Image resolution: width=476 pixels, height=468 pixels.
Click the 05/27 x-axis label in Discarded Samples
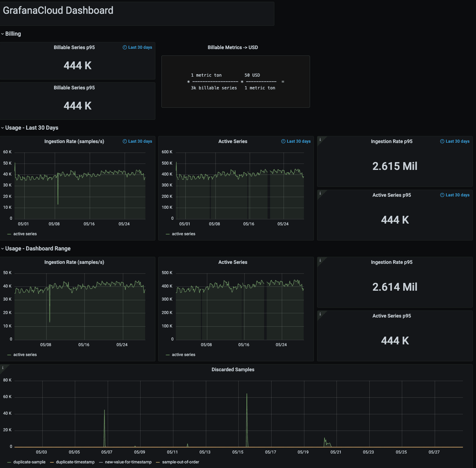[434, 452]
